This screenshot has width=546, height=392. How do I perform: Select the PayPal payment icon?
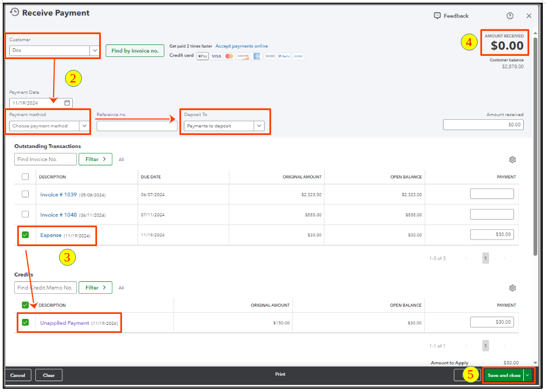tap(285, 55)
